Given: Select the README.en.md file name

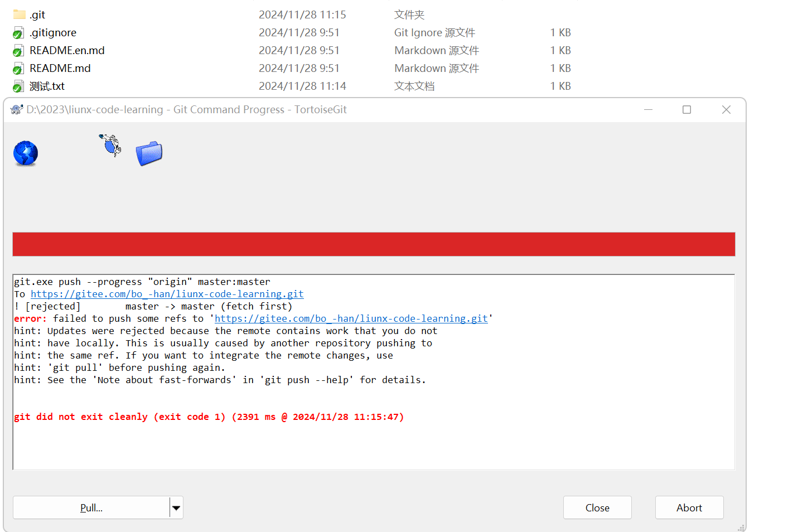Looking at the screenshot, I should click(x=67, y=51).
